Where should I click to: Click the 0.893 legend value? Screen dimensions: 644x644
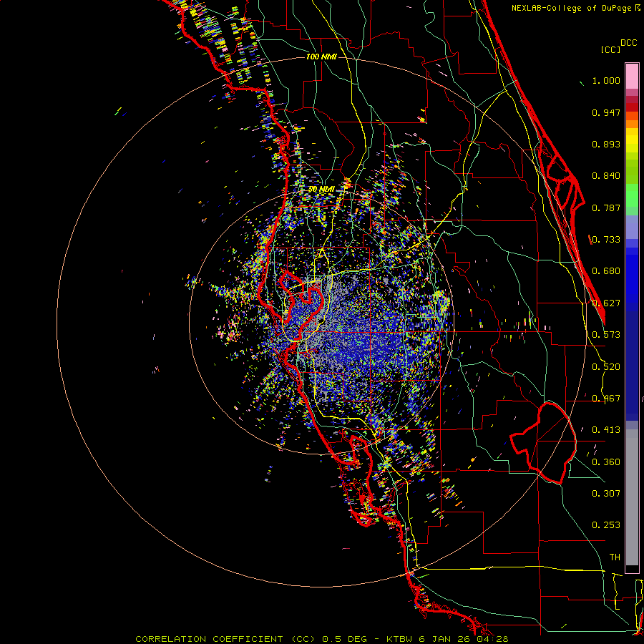(606, 144)
